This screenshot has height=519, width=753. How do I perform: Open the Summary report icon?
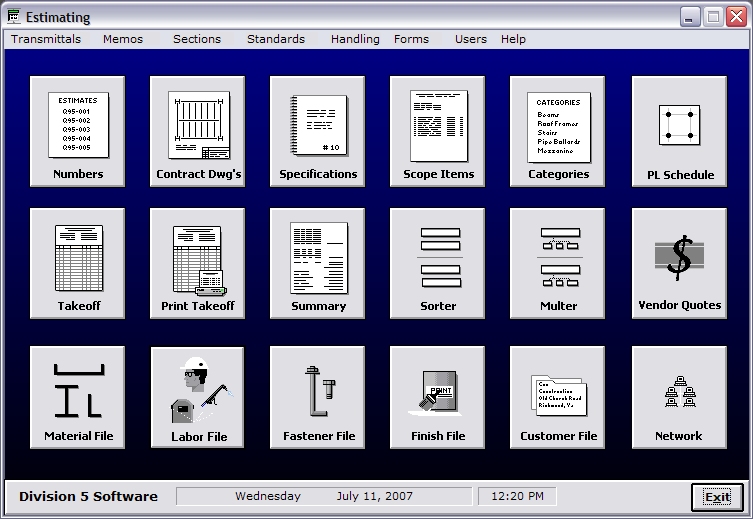tap(318, 263)
